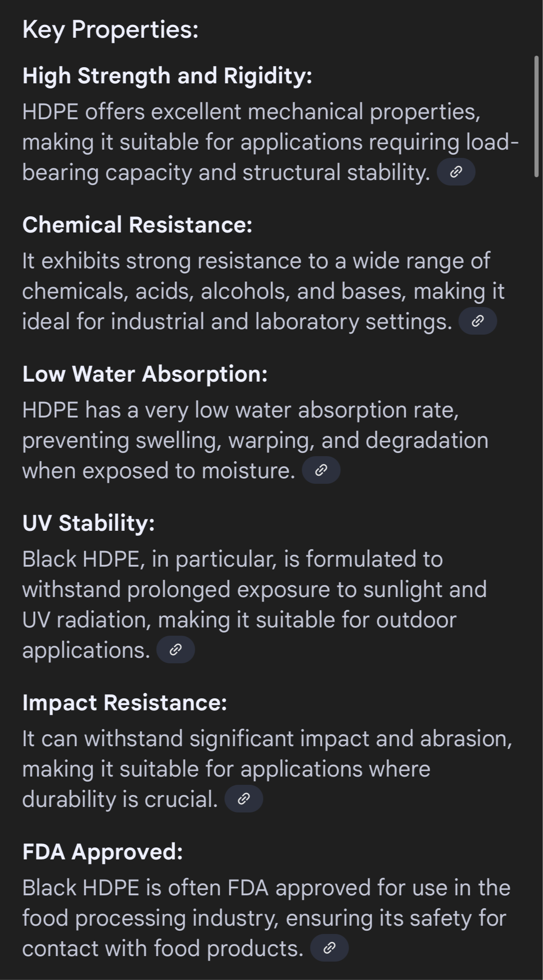The width and height of the screenshot is (543, 980).
Task: Open citation link for Chemical Resistance paragraph
Action: [478, 321]
